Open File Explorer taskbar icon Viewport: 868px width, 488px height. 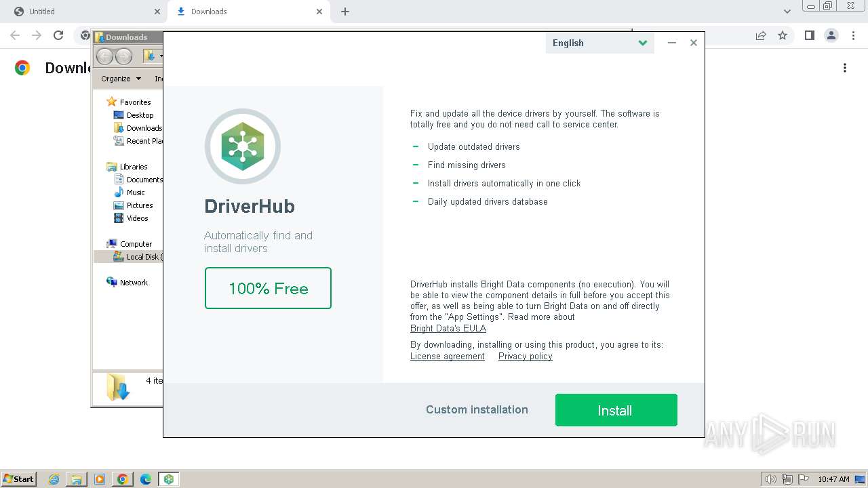tap(77, 479)
